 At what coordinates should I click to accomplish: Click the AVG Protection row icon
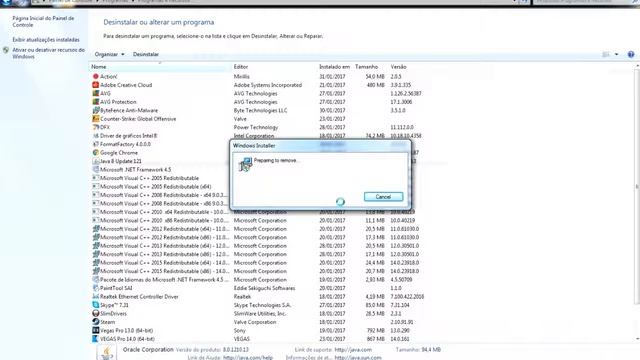pos(96,102)
